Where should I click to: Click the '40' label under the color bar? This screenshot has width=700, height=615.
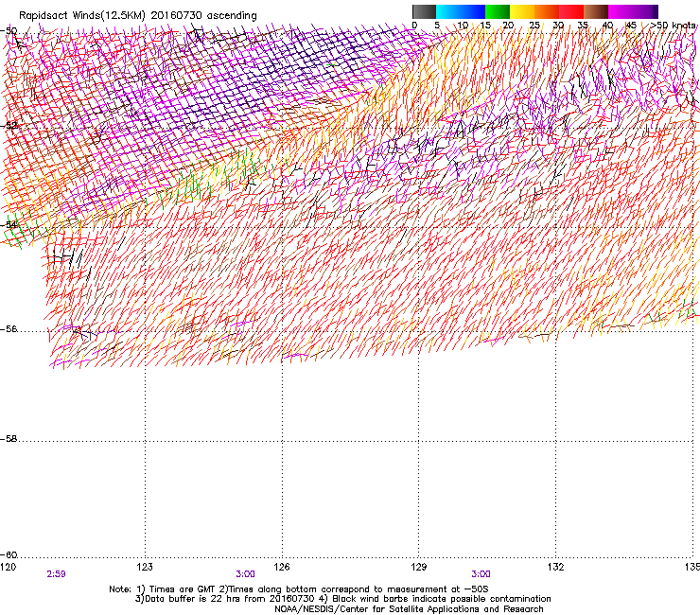point(607,25)
